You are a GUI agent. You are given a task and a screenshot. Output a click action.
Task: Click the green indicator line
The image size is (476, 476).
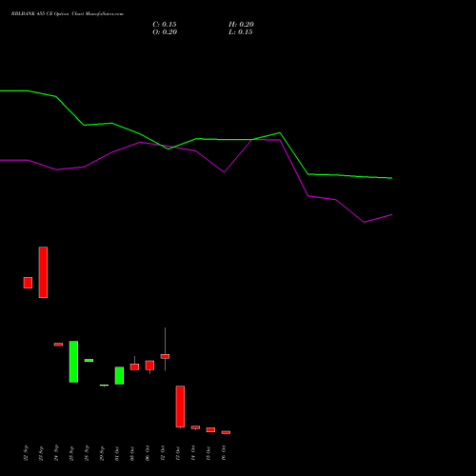coord(196,139)
